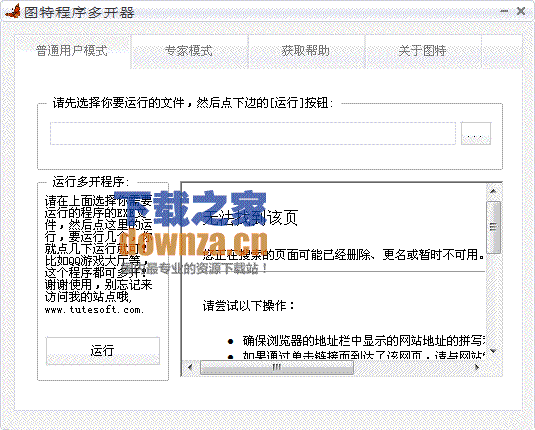Click the horizontal scrollbar thumb
The width and height of the screenshot is (535, 430).
pyautogui.click(x=277, y=368)
